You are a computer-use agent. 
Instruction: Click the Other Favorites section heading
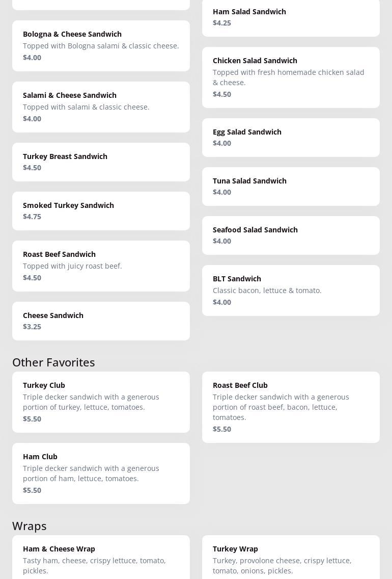click(53, 362)
